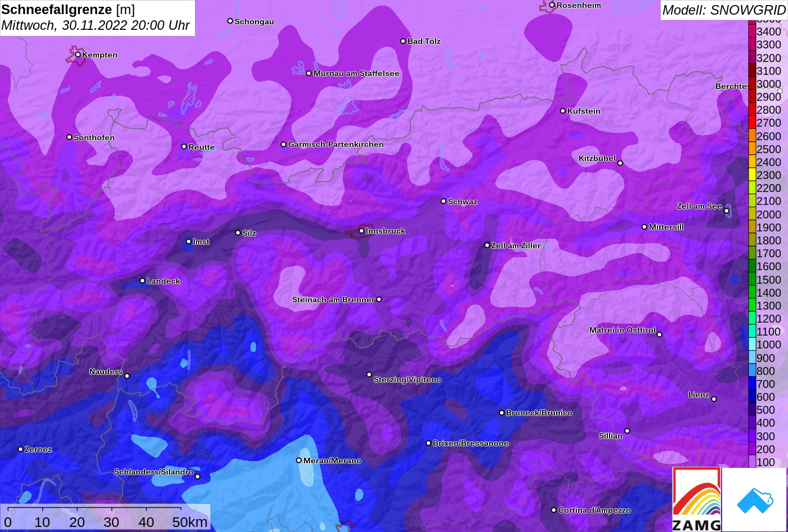The height and width of the screenshot is (532, 788).
Task: Click the 'Modell: SNOWGRID' label
Action: click(724, 10)
